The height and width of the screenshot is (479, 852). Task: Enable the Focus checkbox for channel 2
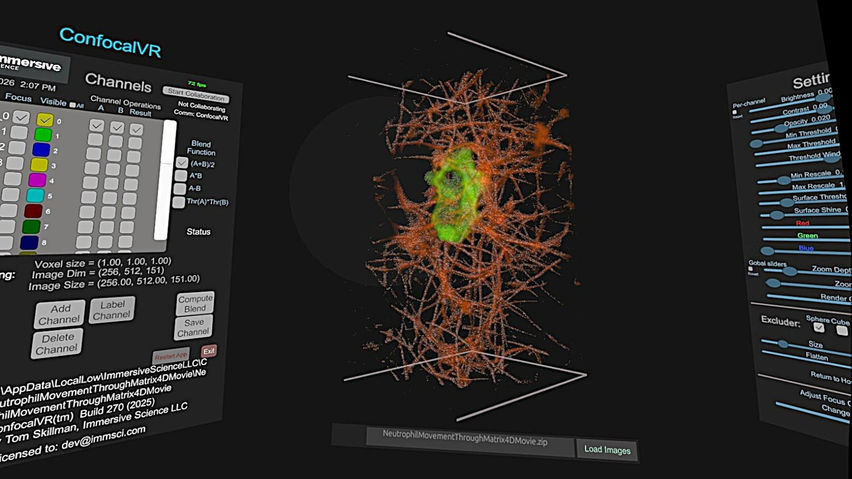(17, 147)
